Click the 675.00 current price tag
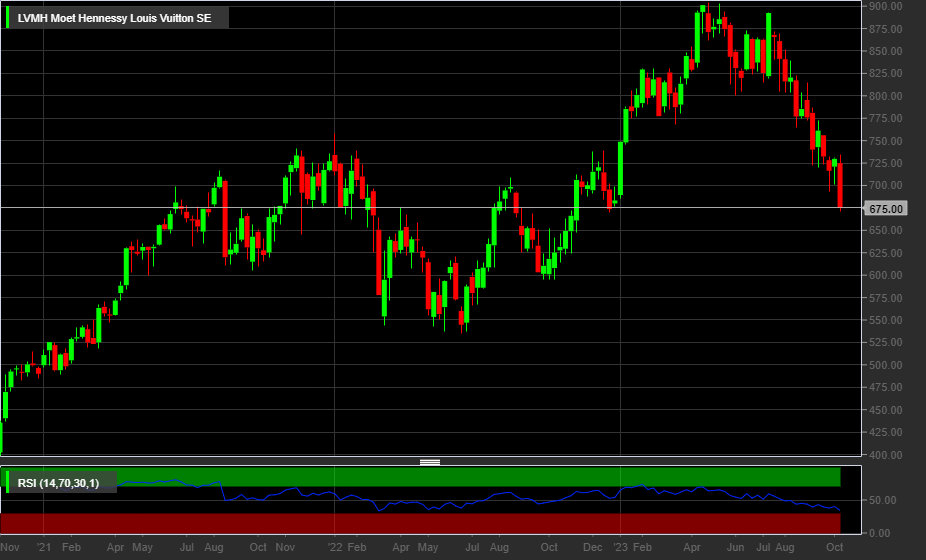The height and width of the screenshot is (560, 926). tap(885, 209)
